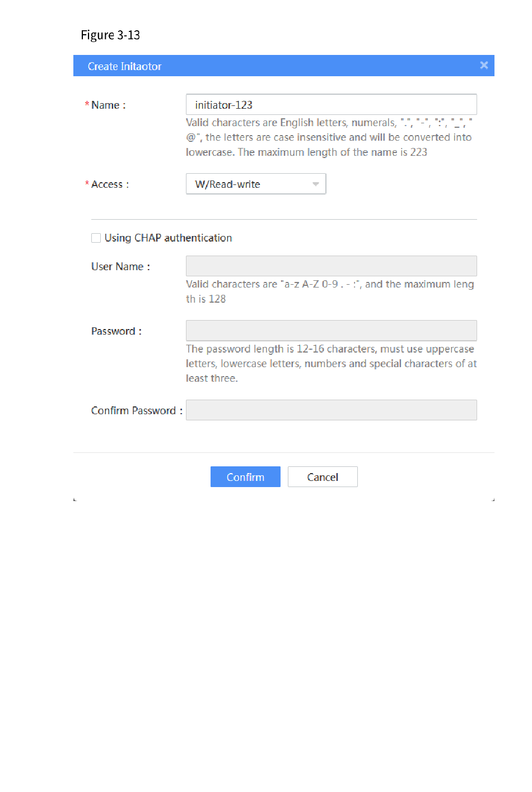Confirm the initiator creation

coord(245,477)
